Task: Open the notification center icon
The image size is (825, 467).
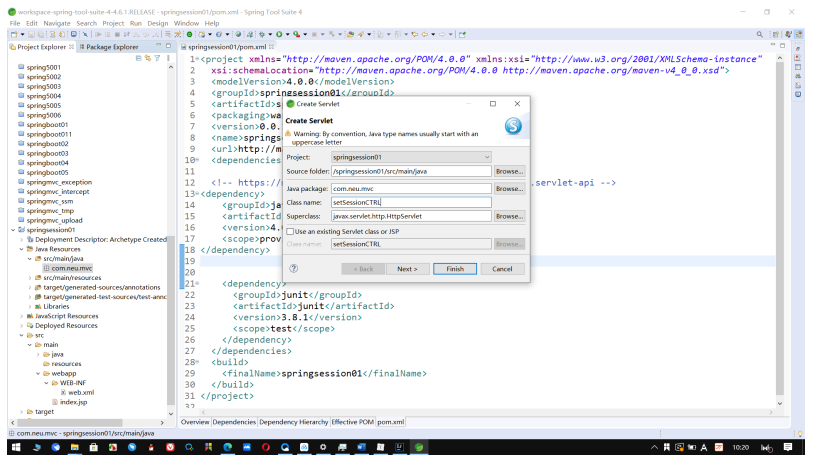Action: (788, 447)
